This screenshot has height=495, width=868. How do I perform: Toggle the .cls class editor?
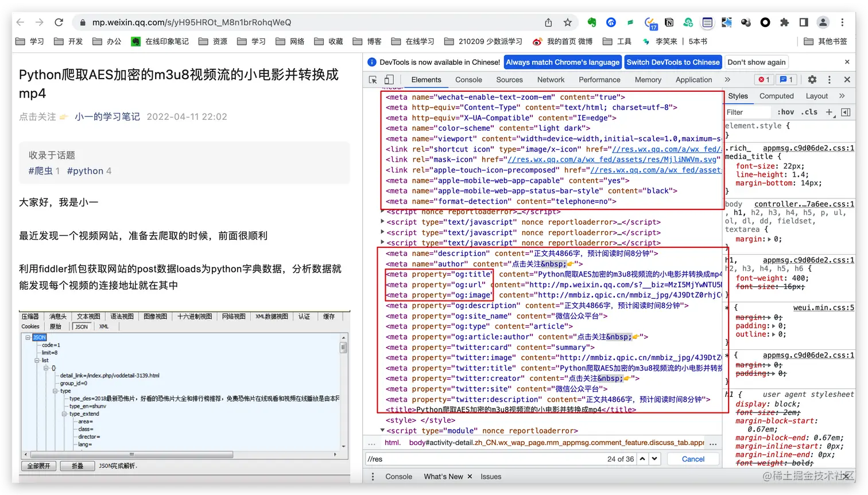pos(810,112)
